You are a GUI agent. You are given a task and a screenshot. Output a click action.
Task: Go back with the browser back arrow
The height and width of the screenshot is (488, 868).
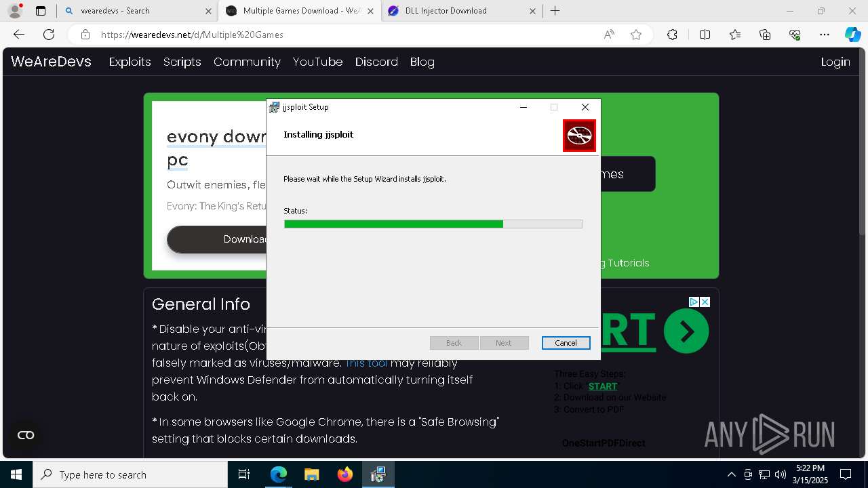19,35
